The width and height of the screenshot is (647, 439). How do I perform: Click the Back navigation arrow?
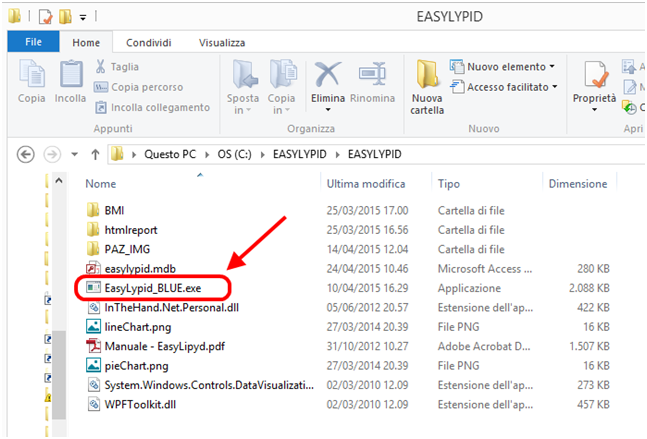tap(26, 155)
